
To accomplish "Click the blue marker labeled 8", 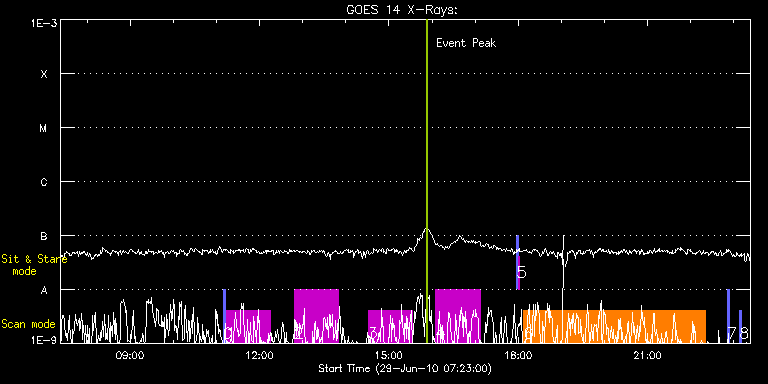I will click(741, 326).
